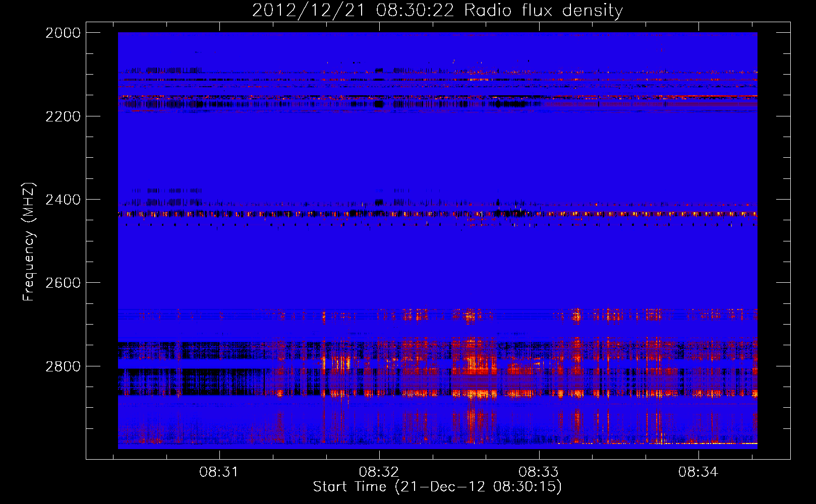Click the 'Frequency (MHZ)' y-axis label

[x=29, y=242]
